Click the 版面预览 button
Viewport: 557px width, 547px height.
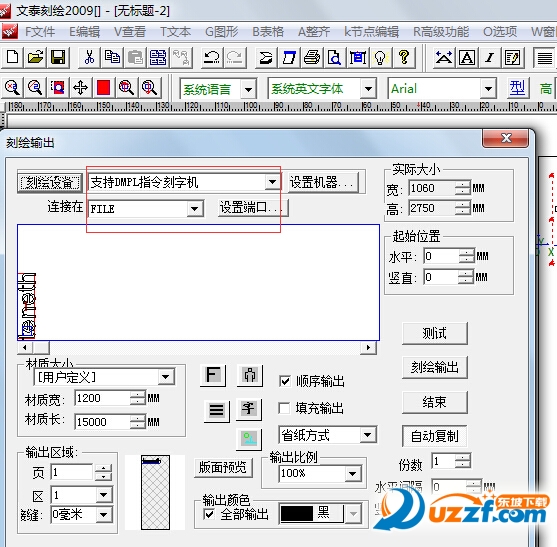click(223, 467)
